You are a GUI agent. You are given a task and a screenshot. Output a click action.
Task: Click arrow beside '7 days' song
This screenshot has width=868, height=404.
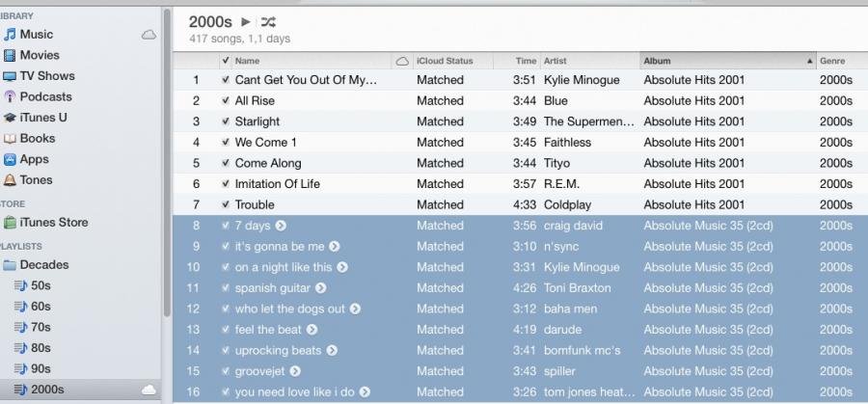[281, 226]
